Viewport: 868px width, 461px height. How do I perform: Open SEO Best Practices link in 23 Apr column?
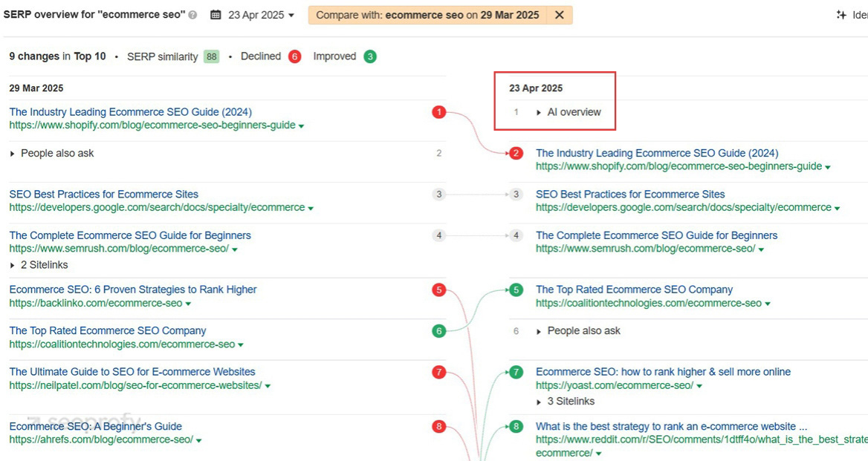coord(630,194)
